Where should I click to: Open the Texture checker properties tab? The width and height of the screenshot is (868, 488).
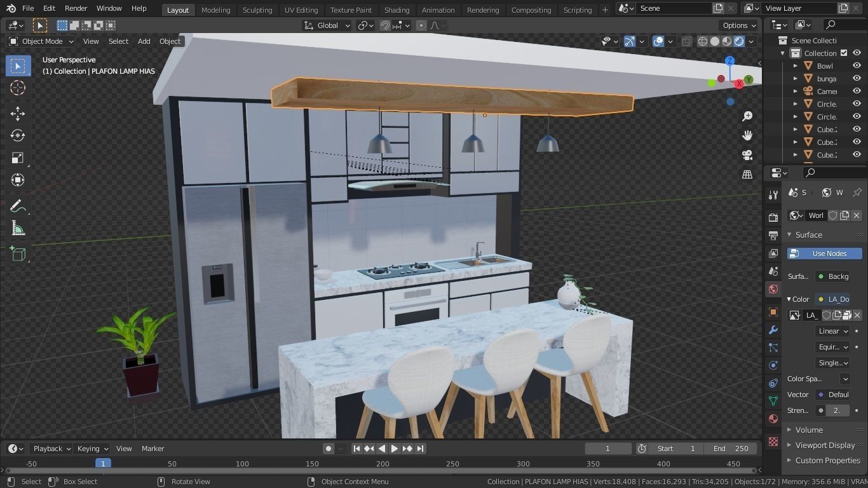pyautogui.click(x=773, y=442)
